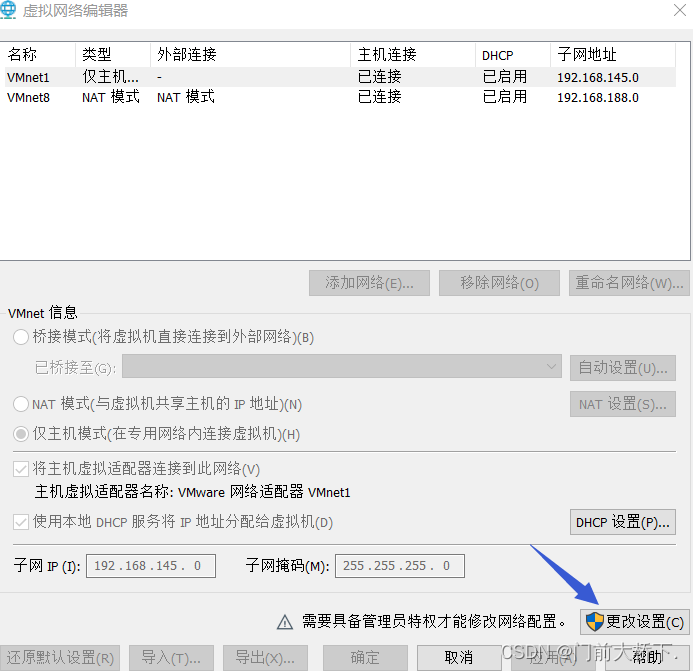Viewport: 693px width, 671px height.
Task: Select the NAT 模式 radio button
Action: click(x=21, y=404)
